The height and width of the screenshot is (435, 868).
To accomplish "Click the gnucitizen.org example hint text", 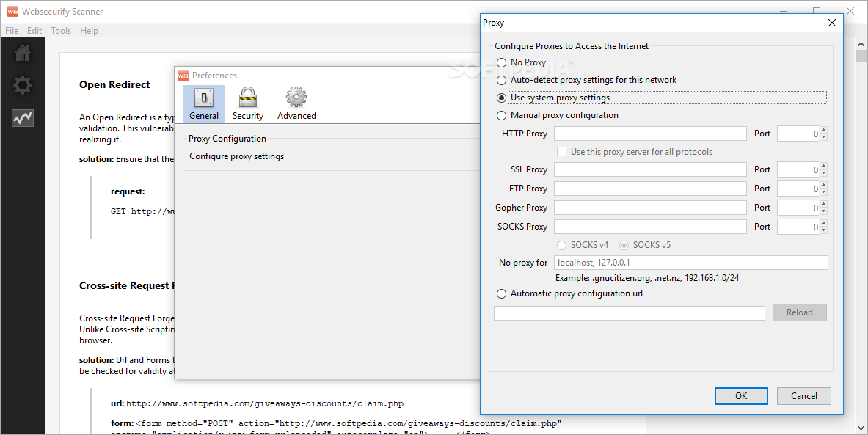I will coord(646,278).
